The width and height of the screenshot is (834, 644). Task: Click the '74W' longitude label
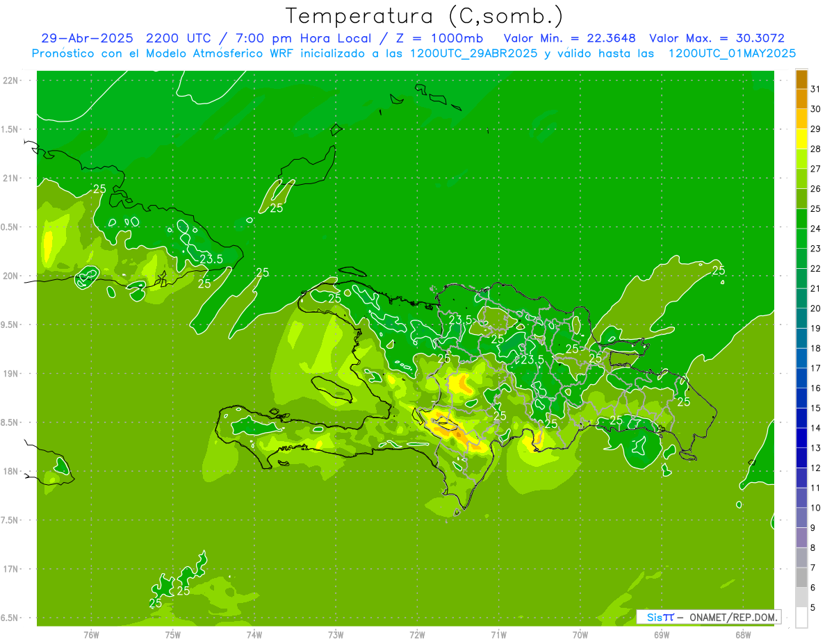point(254,635)
